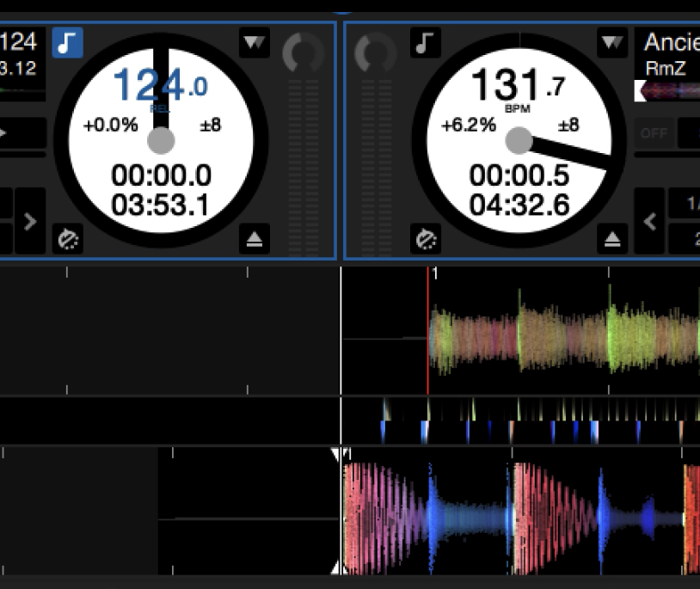Click the left deck tempo tap icon

coord(68,239)
